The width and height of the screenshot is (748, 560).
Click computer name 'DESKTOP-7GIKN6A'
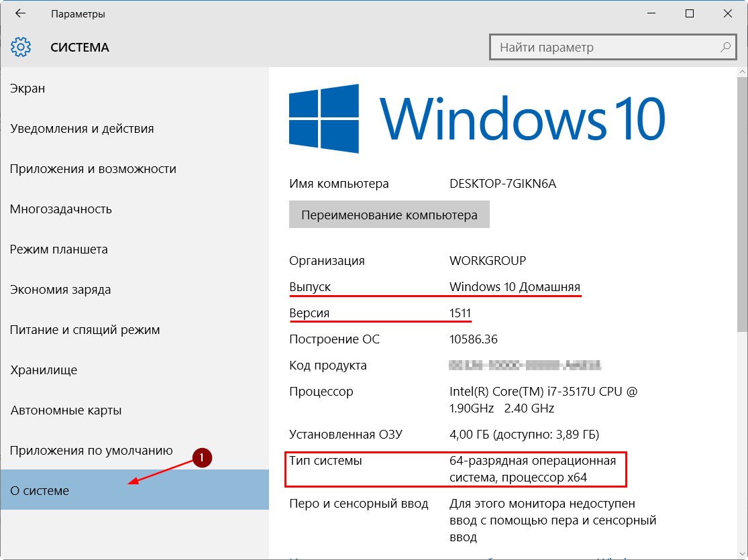click(x=502, y=184)
